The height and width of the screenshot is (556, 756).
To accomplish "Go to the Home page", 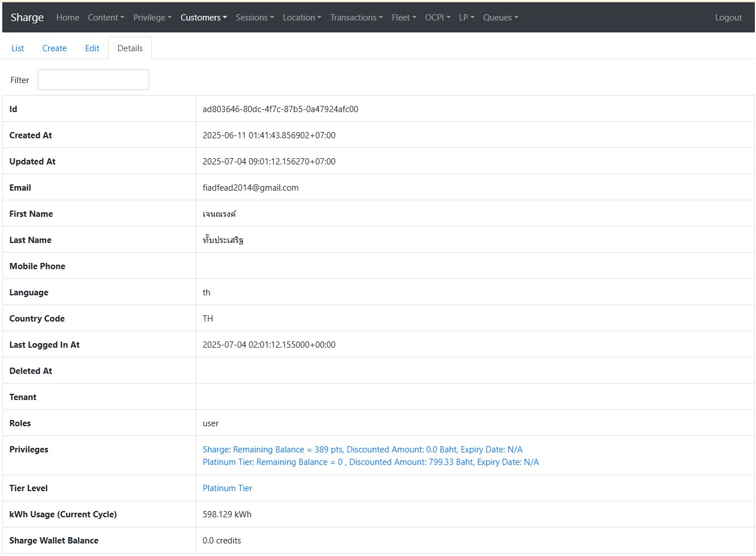I will point(68,18).
